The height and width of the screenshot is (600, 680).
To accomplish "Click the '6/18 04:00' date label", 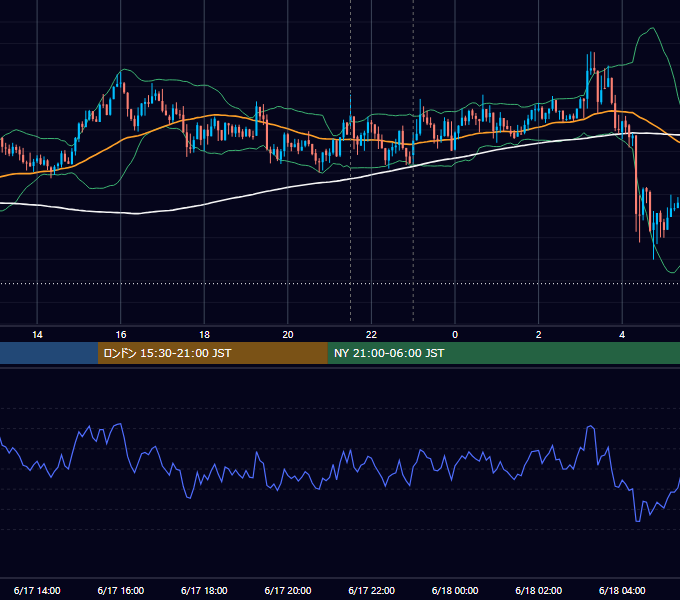I will click(622, 590).
